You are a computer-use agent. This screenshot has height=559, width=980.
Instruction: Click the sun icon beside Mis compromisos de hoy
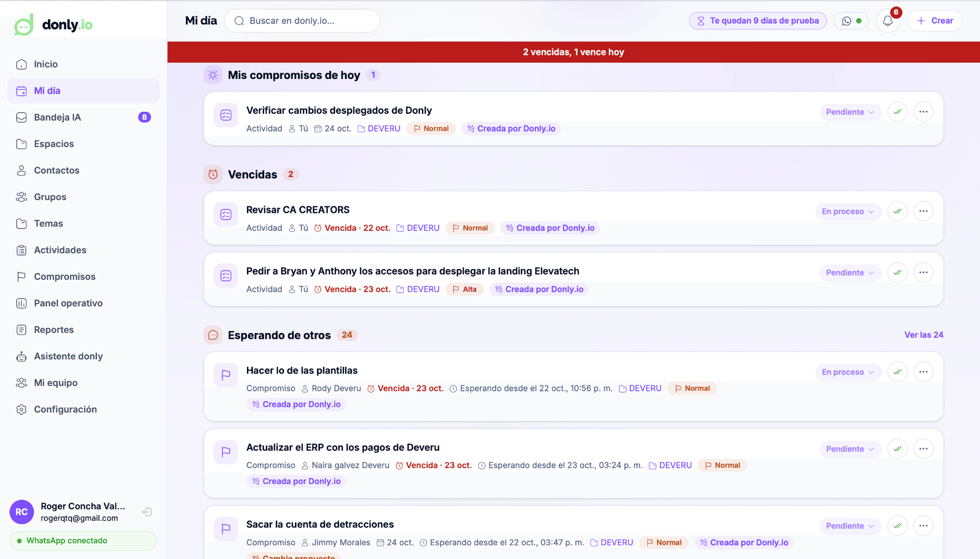(x=213, y=75)
